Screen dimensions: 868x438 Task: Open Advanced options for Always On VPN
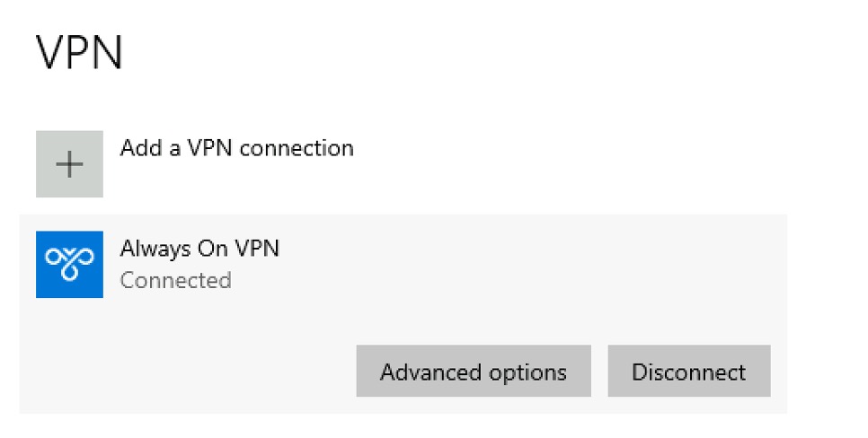(474, 371)
